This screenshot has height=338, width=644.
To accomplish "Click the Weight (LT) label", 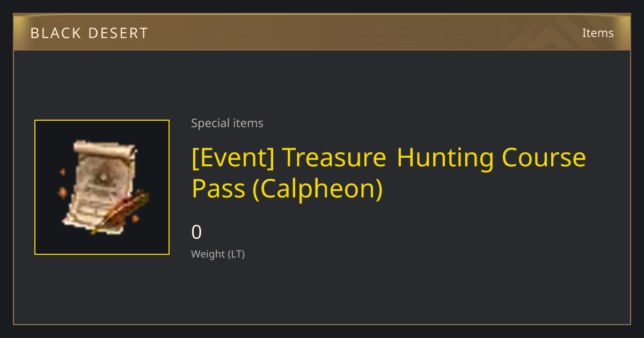I will point(218,254).
